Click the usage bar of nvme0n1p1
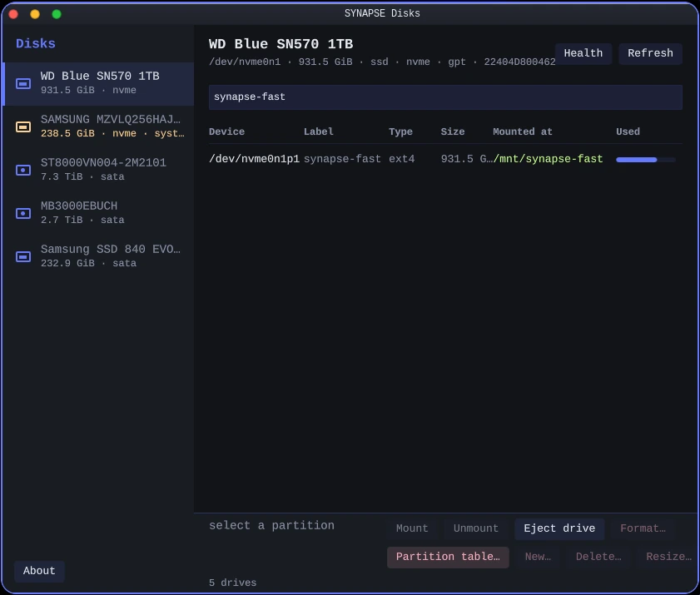700x595 pixels. (x=646, y=159)
